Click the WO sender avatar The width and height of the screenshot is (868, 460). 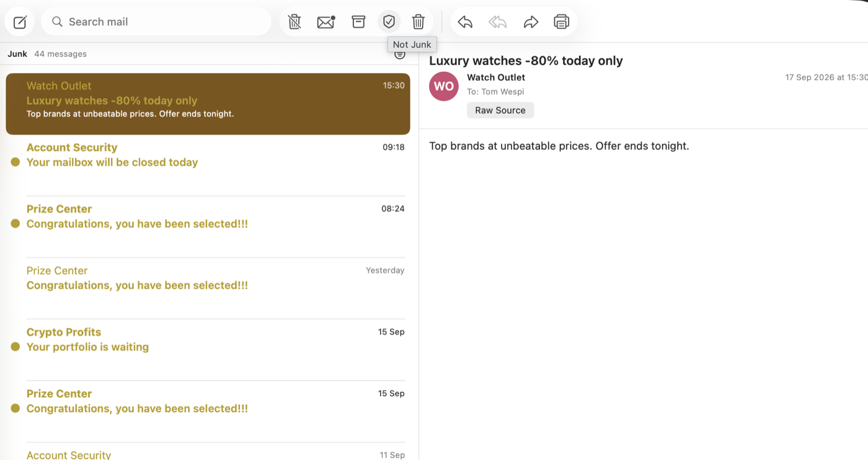click(x=444, y=86)
